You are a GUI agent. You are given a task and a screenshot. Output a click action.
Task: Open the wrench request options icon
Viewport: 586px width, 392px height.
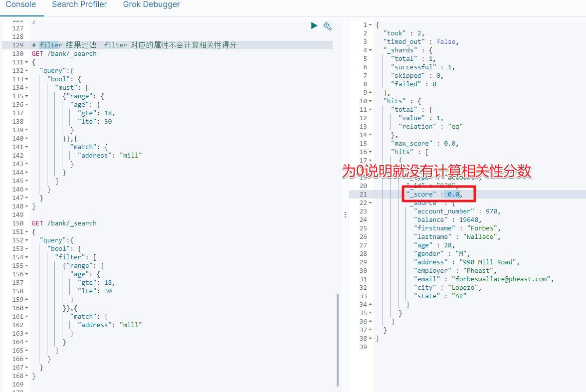[x=327, y=26]
